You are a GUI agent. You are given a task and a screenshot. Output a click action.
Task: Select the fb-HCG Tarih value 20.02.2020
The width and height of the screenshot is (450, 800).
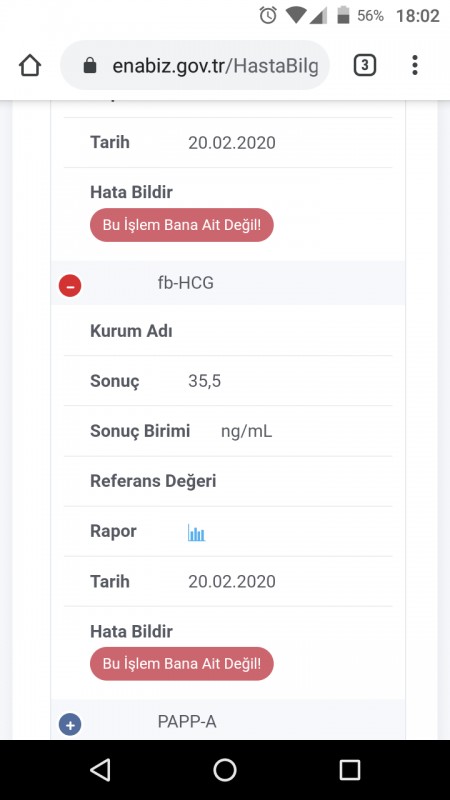[232, 581]
